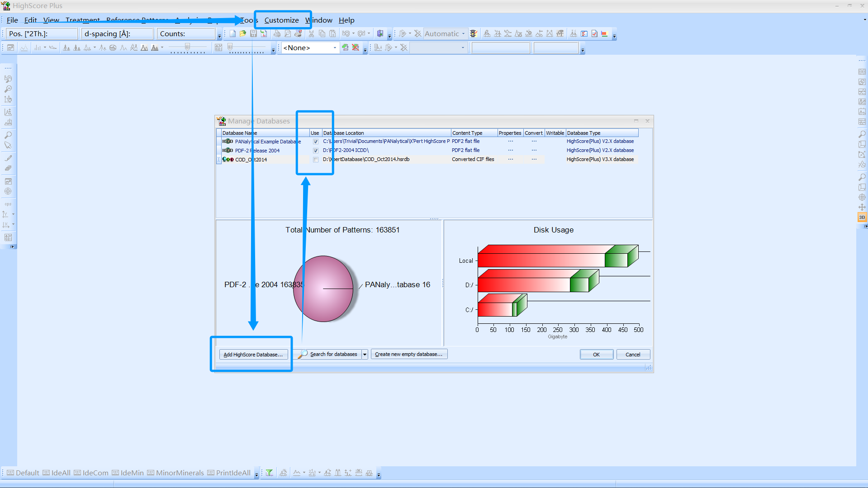
Task: Click the Undo arrow icon
Action: tap(346, 33)
